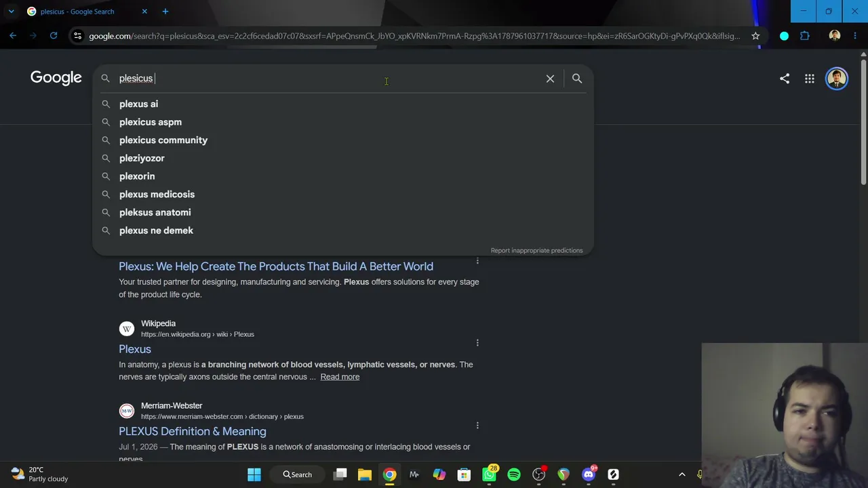Open the Google account avatar
868x488 pixels.
tap(837, 79)
